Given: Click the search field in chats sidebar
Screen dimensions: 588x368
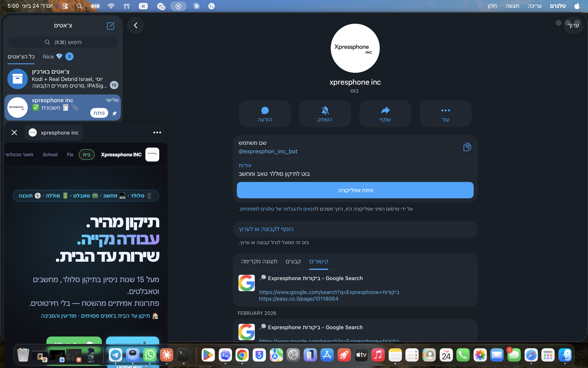Looking at the screenshot, I should coord(63,42).
